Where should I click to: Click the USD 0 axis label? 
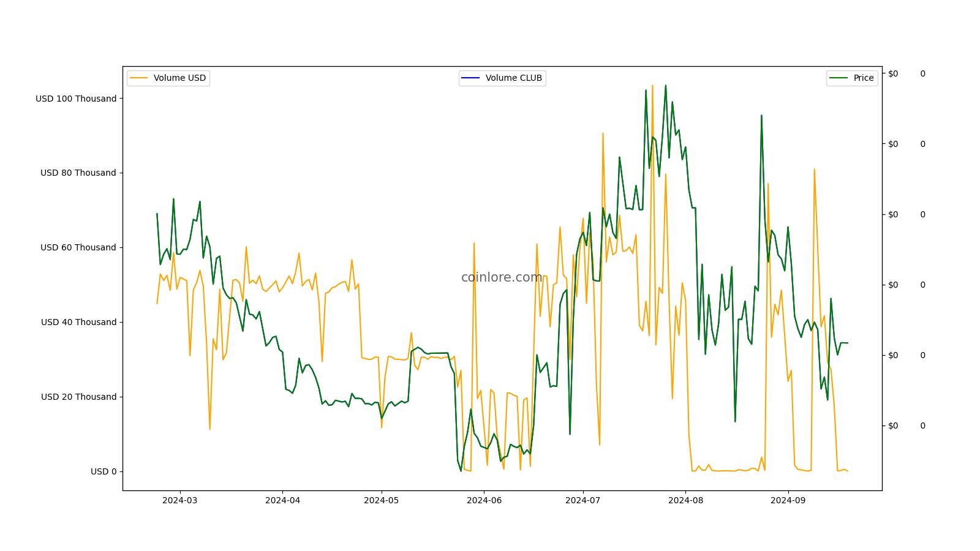click(x=104, y=471)
